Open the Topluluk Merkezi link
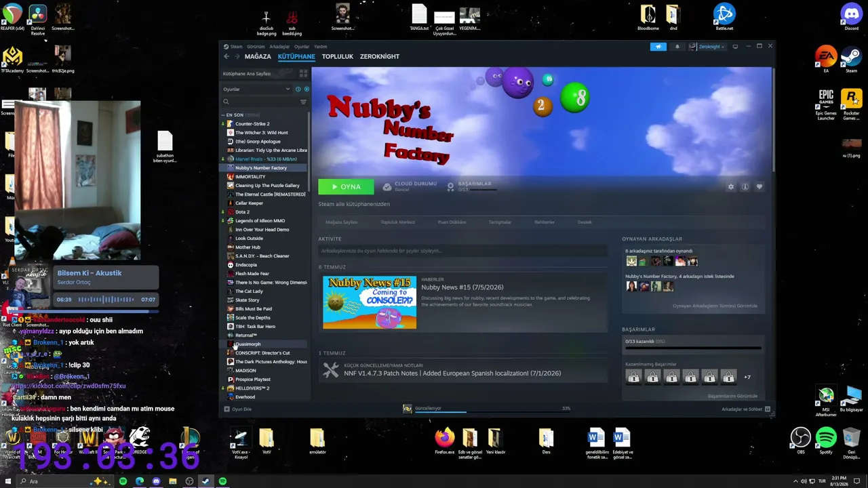The height and width of the screenshot is (488, 868). pyautogui.click(x=397, y=222)
